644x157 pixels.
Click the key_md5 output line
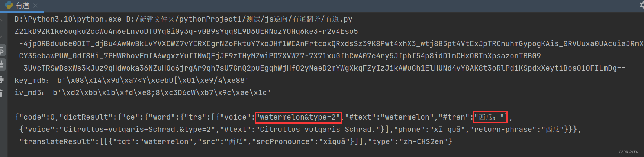(x=132, y=80)
